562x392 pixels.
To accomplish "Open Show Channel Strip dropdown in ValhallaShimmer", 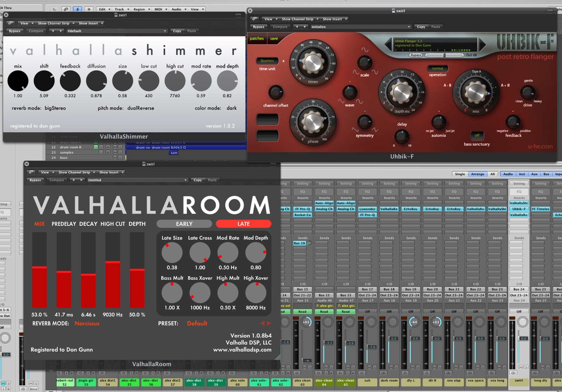I will tap(56, 23).
